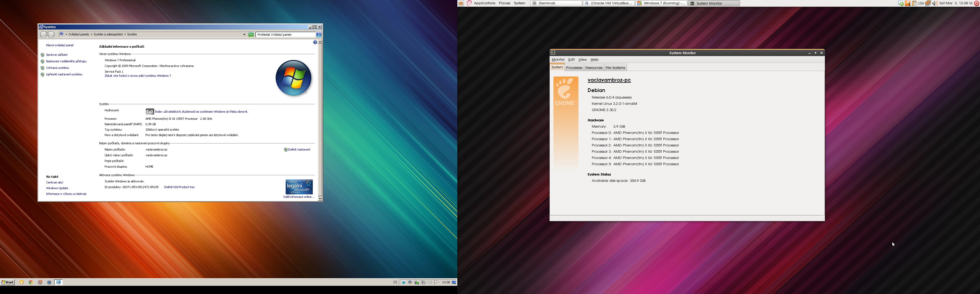
Task: Click the network computers icon in the GNOME panel
Action: [928, 3]
